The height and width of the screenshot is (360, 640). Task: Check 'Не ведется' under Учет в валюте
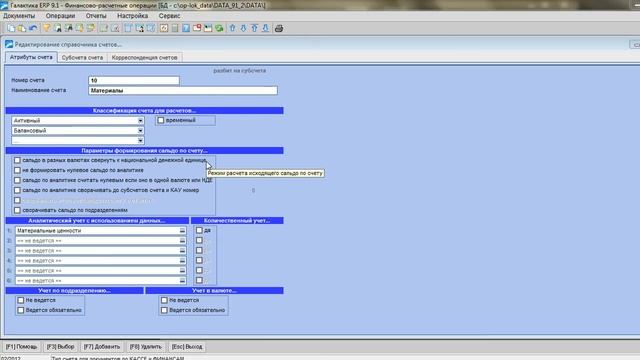[x=164, y=300]
